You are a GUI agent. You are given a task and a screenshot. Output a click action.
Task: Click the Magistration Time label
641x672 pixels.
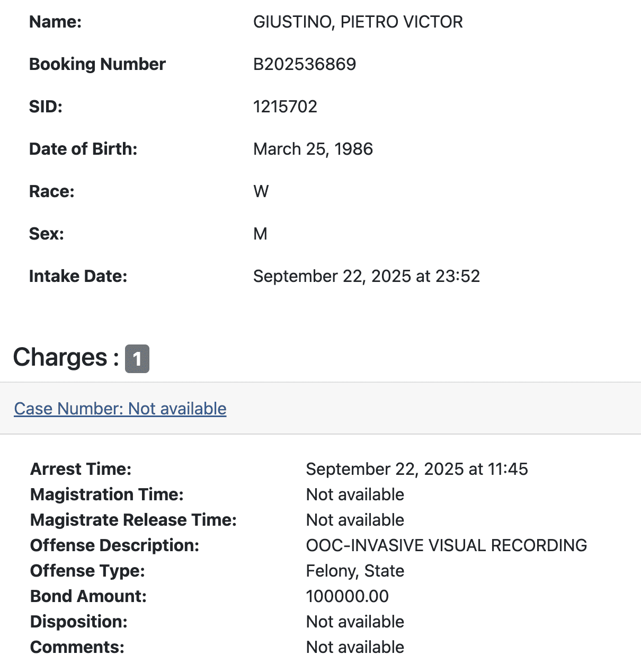point(107,494)
